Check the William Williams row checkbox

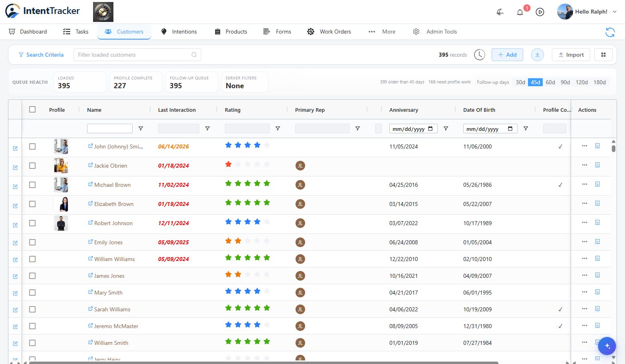32,259
